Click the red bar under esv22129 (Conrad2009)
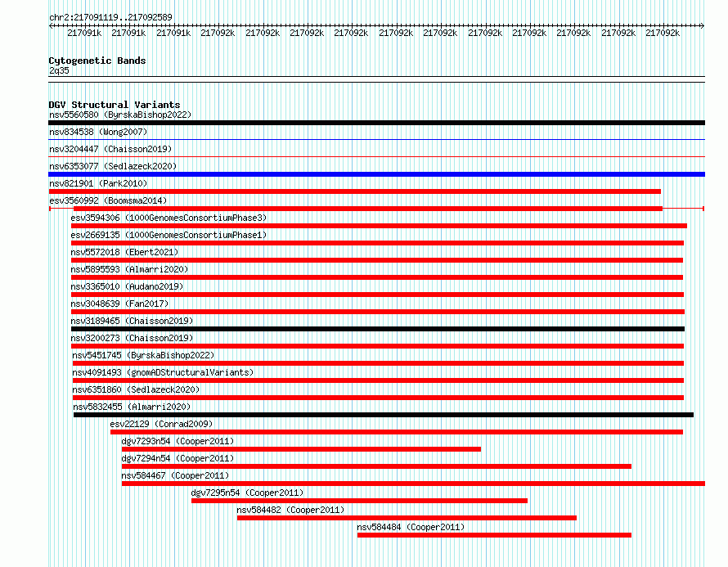 (x=397, y=432)
